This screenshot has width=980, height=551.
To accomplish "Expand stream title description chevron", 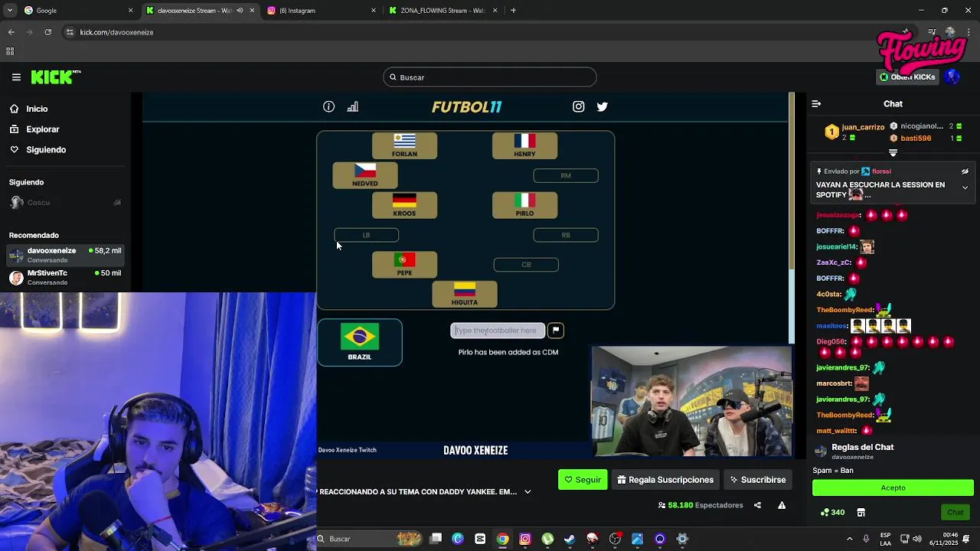I will 528,492.
